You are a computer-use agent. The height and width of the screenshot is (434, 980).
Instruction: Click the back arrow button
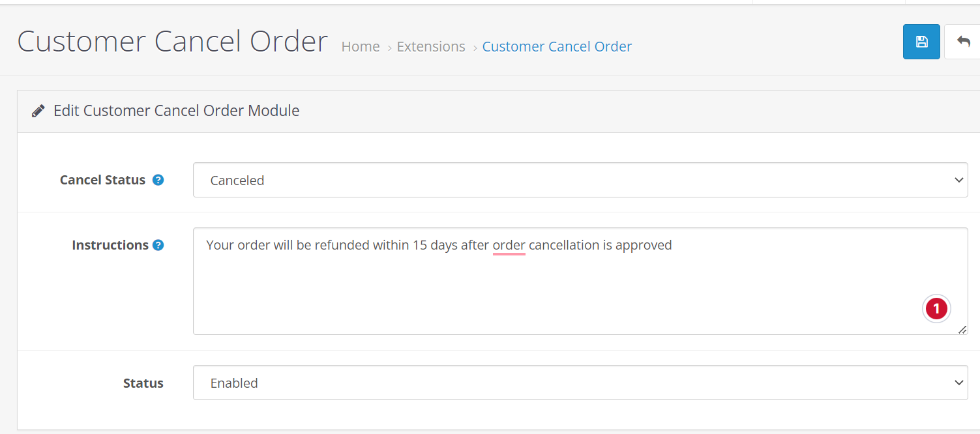tap(962, 42)
